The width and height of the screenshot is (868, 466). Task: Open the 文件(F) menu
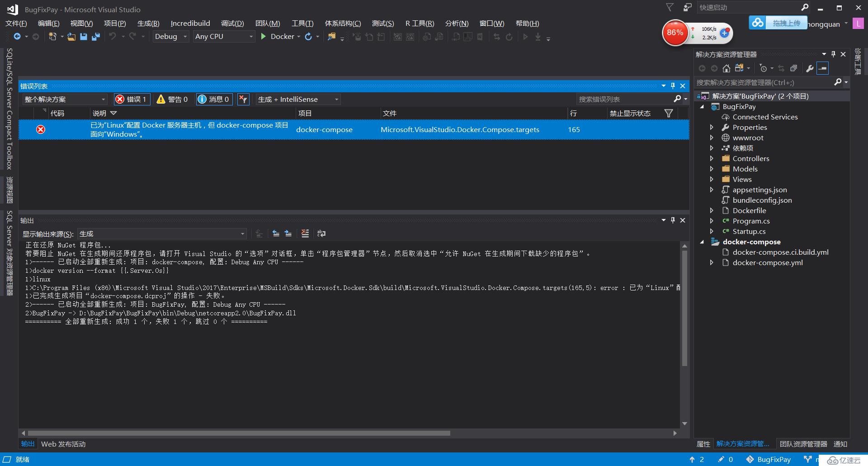pyautogui.click(x=16, y=24)
